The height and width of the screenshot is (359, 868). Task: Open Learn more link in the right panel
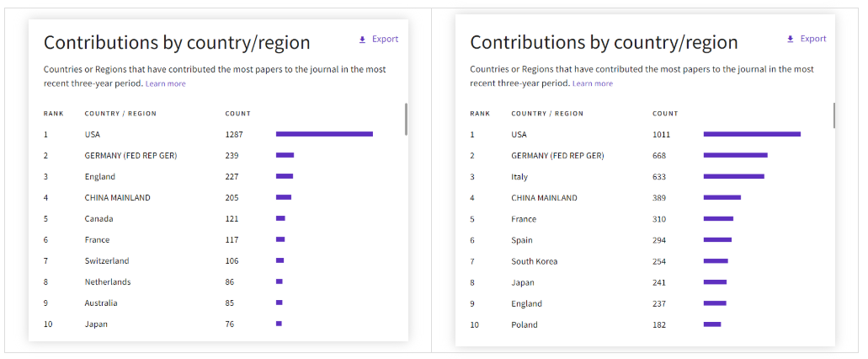pos(593,84)
